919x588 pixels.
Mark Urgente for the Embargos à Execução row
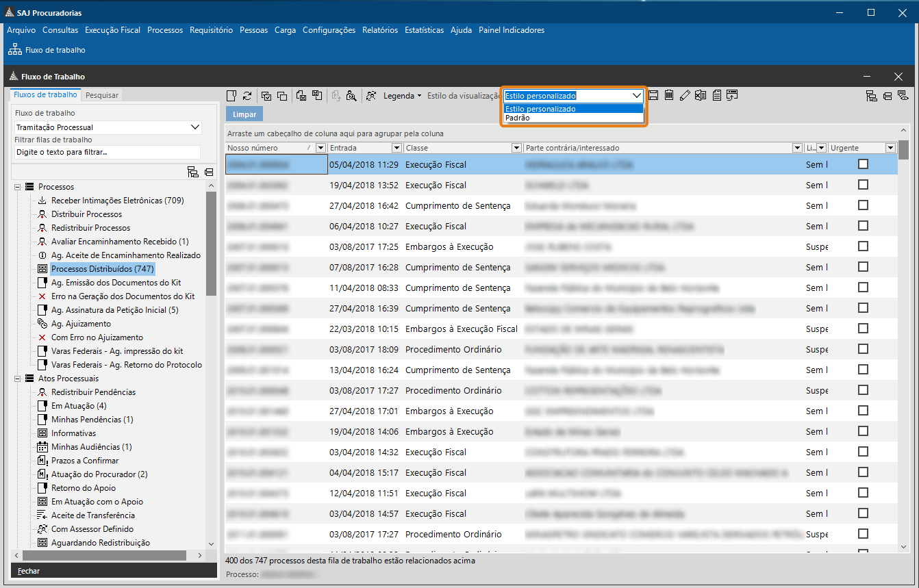click(863, 246)
